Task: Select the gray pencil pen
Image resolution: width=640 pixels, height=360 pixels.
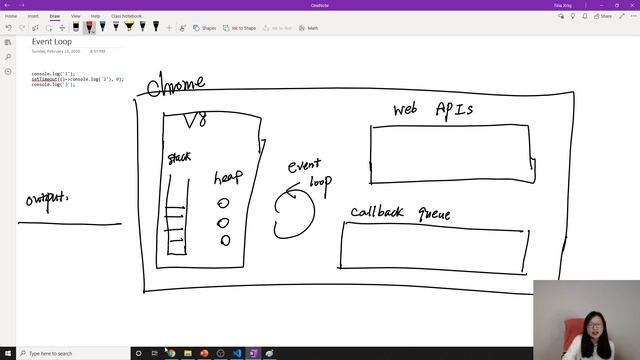Action: point(116,27)
